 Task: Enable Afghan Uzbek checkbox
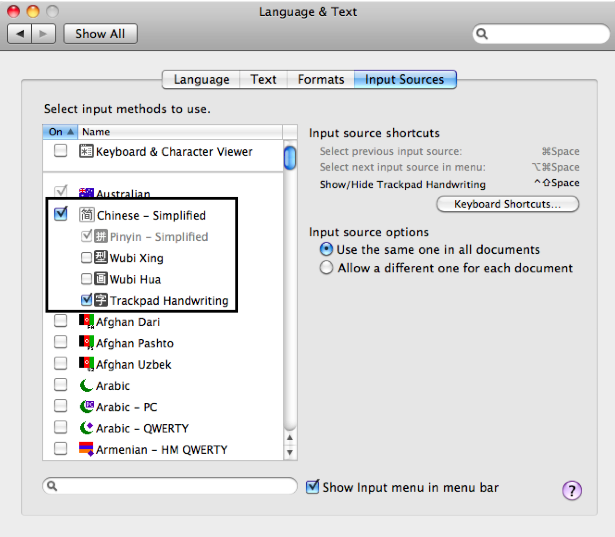(60, 363)
